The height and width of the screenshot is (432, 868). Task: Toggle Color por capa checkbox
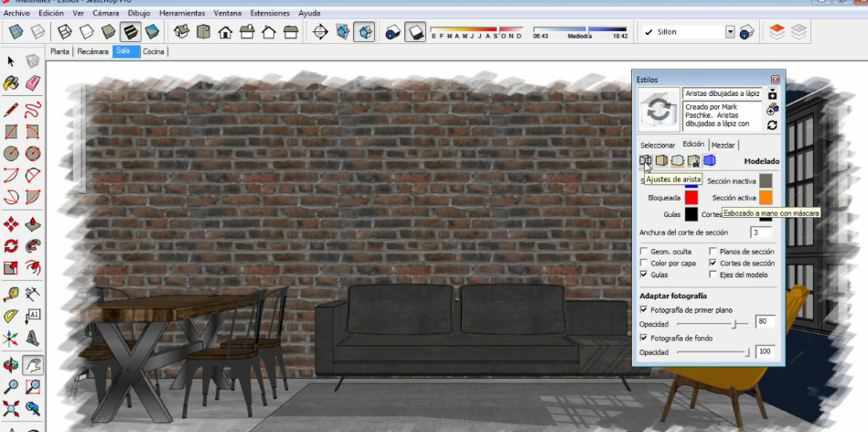(644, 263)
